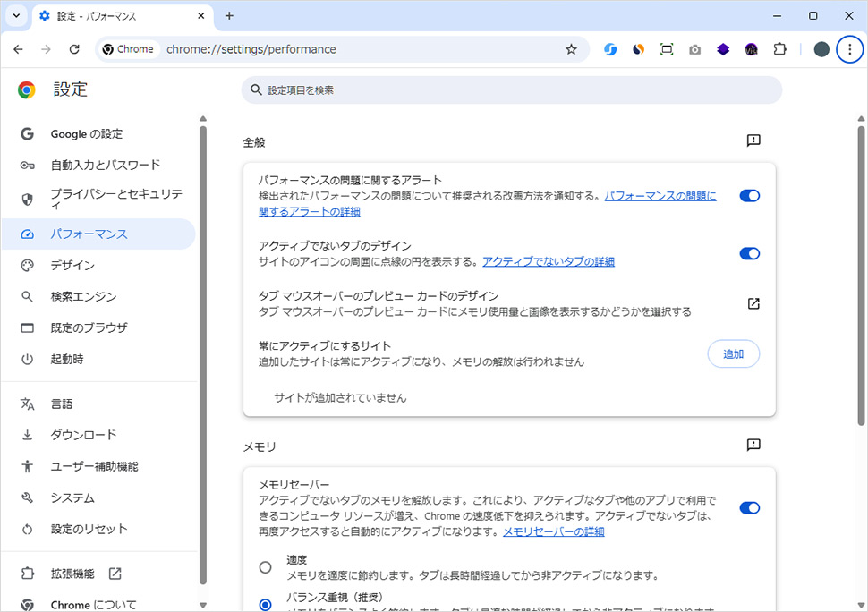
Task: Bookmark this page with the star icon
Action: (x=571, y=49)
